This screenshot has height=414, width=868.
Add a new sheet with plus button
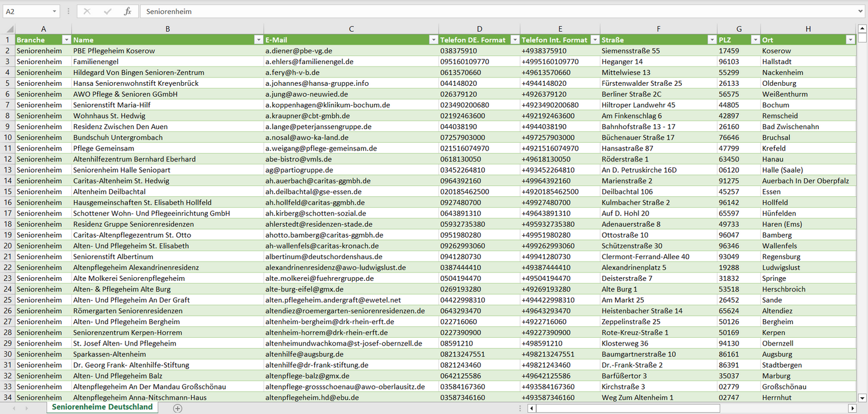(x=177, y=408)
